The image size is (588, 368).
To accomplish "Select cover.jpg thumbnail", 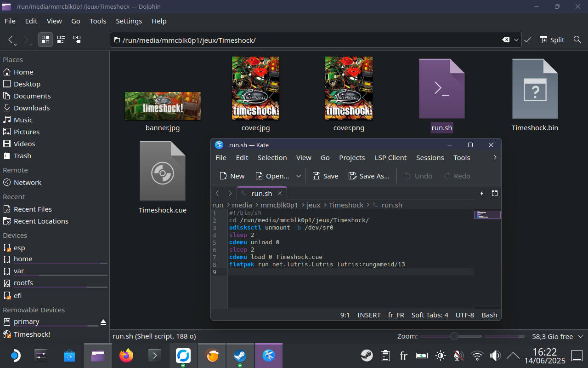I will 255,88.
